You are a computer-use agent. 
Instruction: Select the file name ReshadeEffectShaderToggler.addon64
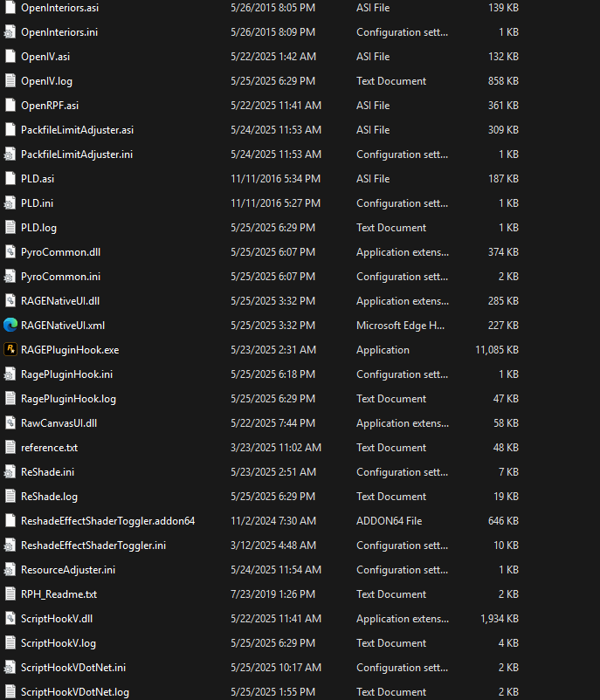coord(108,521)
